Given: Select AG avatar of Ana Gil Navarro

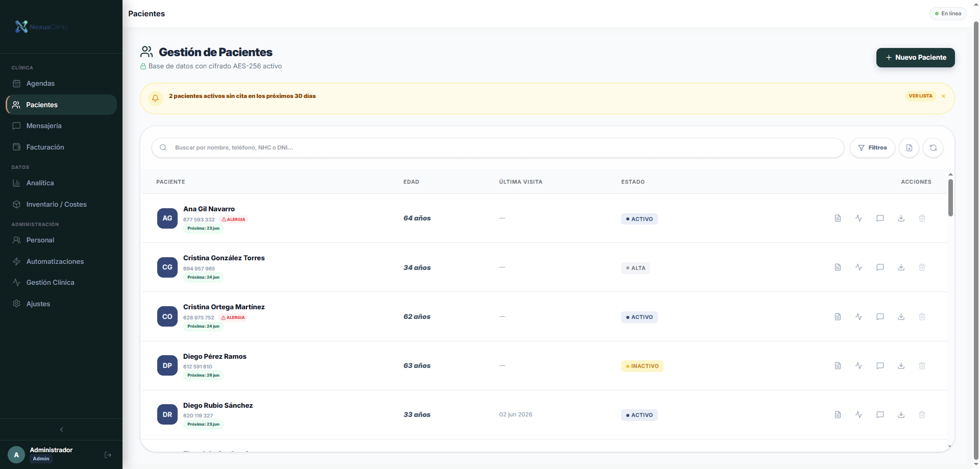Looking at the screenshot, I should (x=167, y=218).
